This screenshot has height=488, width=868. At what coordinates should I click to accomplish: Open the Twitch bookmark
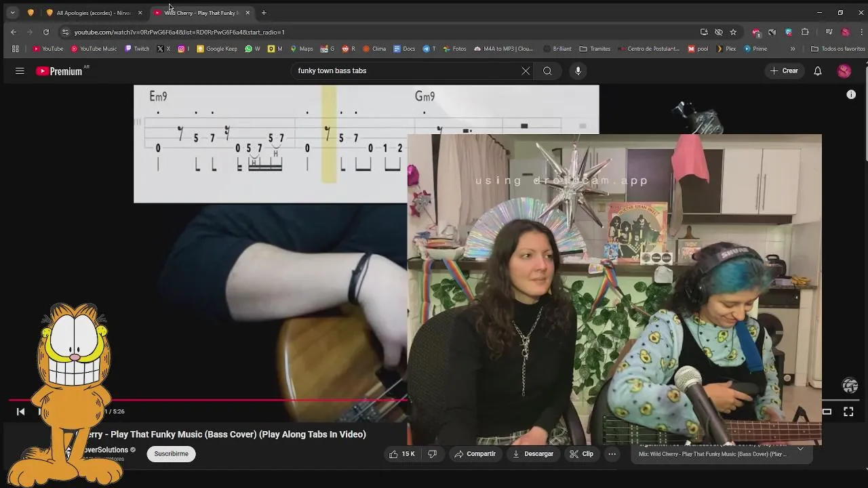click(137, 49)
